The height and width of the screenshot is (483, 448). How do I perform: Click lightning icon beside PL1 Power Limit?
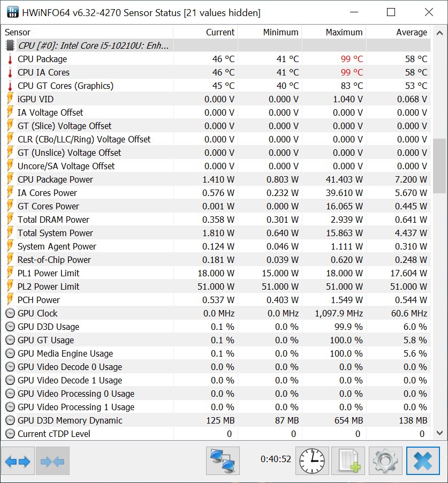(10, 273)
